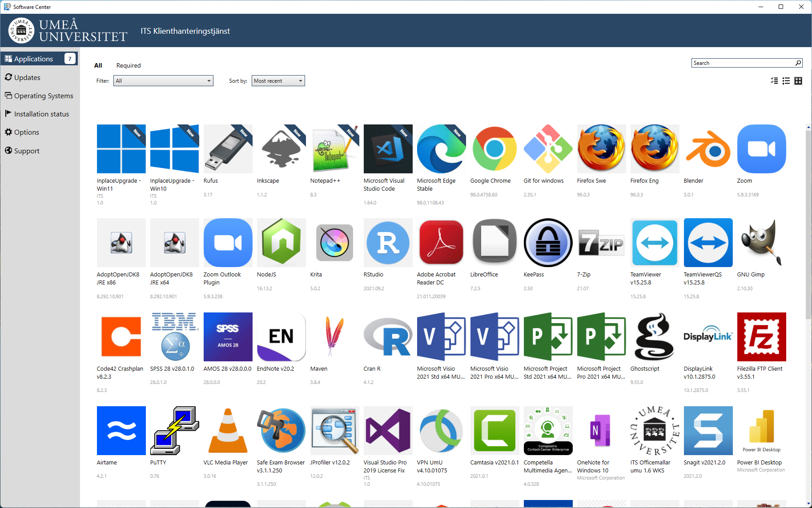Switch to multi-select list view

(774, 81)
